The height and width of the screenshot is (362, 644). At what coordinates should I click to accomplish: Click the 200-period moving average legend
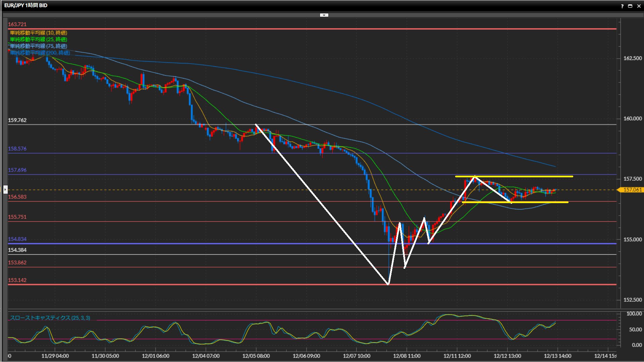(x=40, y=53)
